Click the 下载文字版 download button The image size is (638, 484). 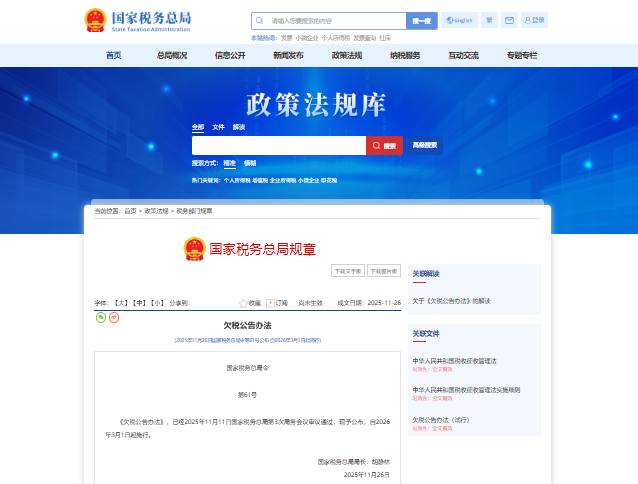[x=348, y=271]
